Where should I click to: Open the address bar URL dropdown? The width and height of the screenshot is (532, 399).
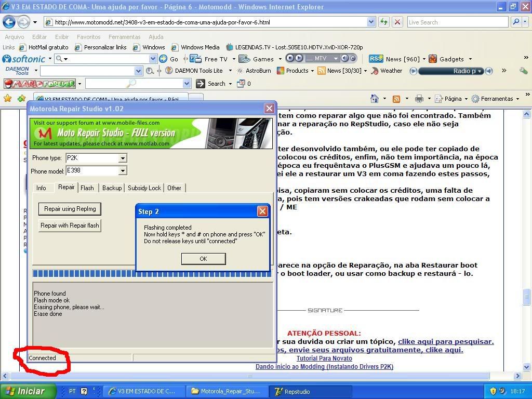[x=371, y=22]
